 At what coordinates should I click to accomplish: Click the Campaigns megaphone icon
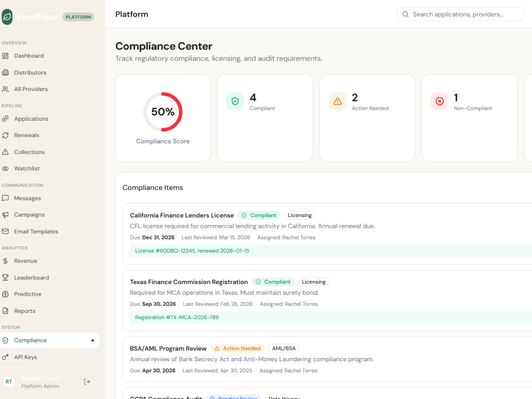[5, 215]
